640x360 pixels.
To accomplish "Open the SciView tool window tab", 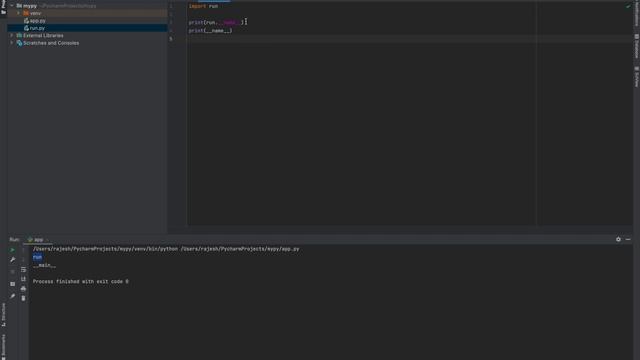I will point(636,77).
